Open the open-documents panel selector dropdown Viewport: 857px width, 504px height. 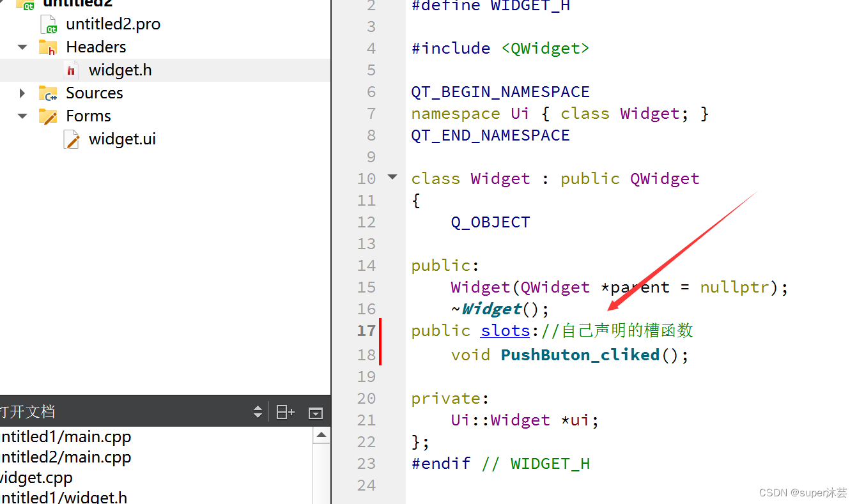tap(258, 412)
